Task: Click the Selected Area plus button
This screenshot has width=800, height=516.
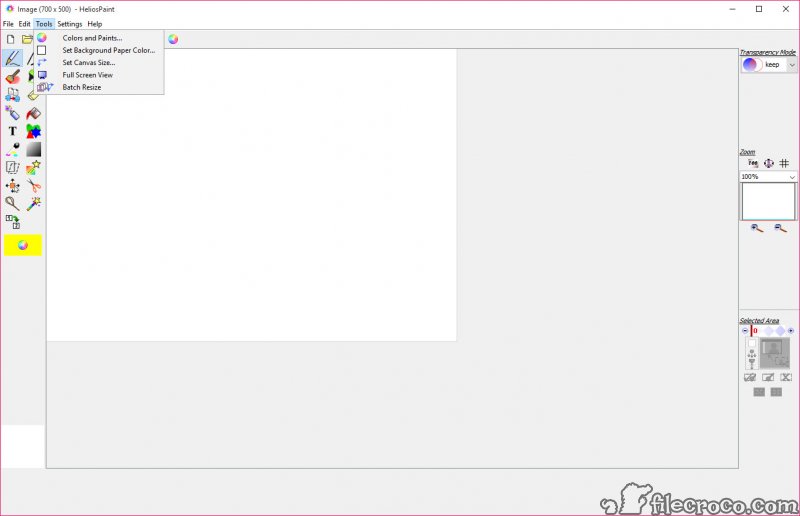Action: click(x=791, y=331)
